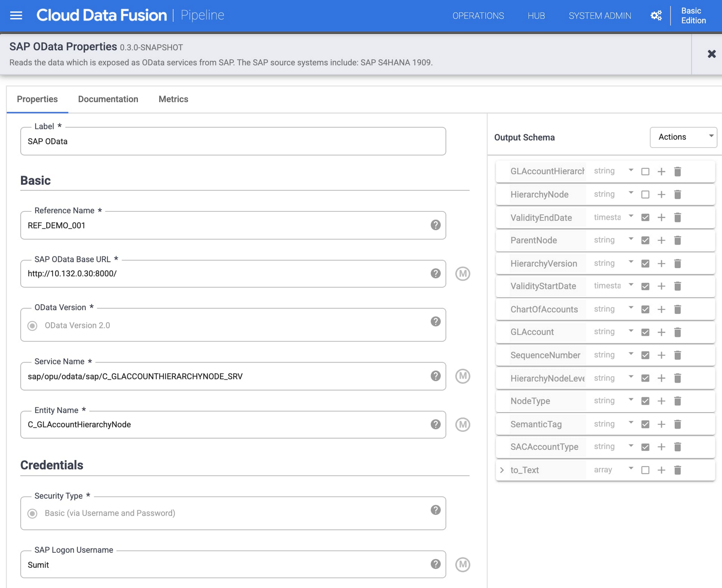Delete the HierarchyNode schema field
The height and width of the screenshot is (588, 722).
[x=677, y=195]
